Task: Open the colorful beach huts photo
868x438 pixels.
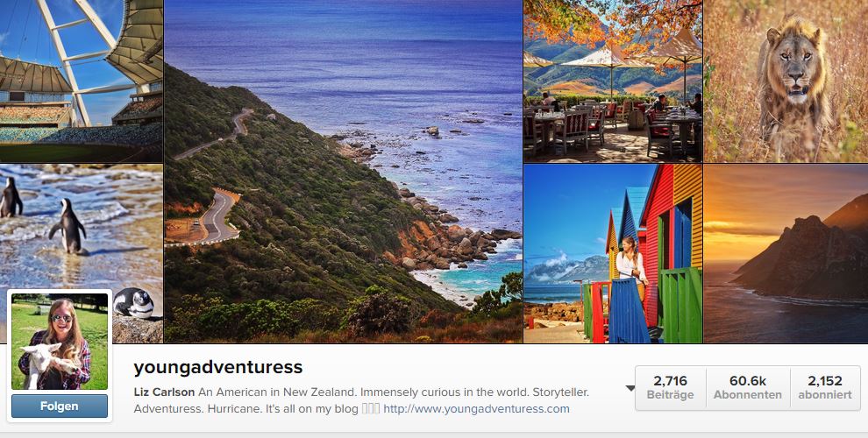Action: tap(613, 253)
